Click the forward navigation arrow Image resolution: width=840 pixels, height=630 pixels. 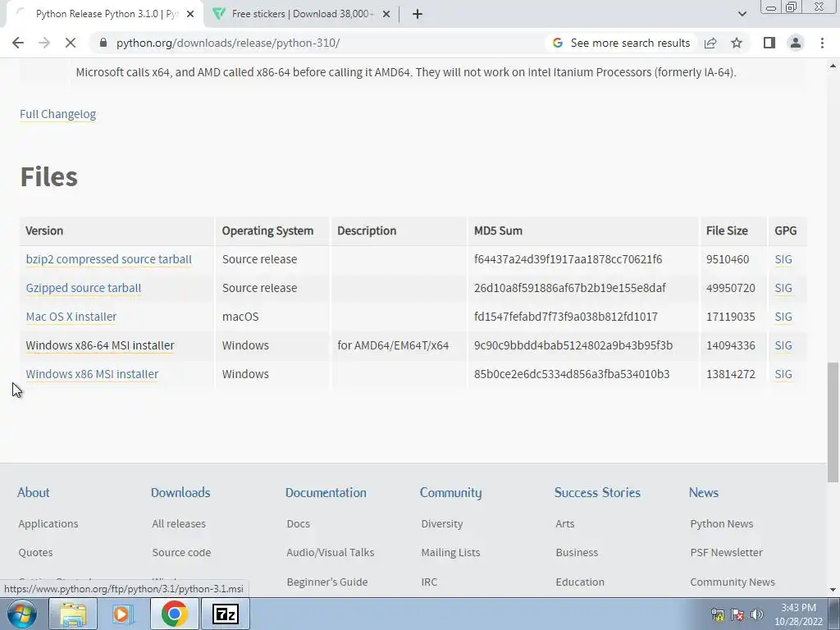pyautogui.click(x=44, y=43)
